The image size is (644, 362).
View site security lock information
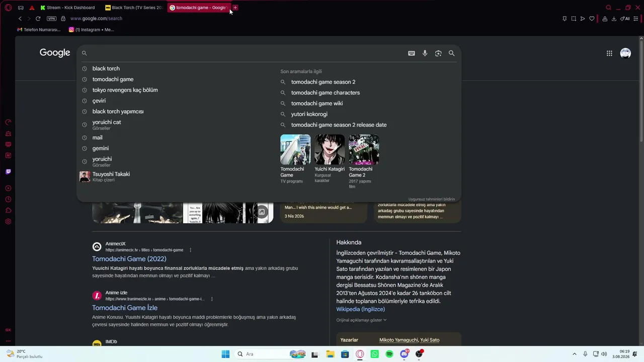63,19
